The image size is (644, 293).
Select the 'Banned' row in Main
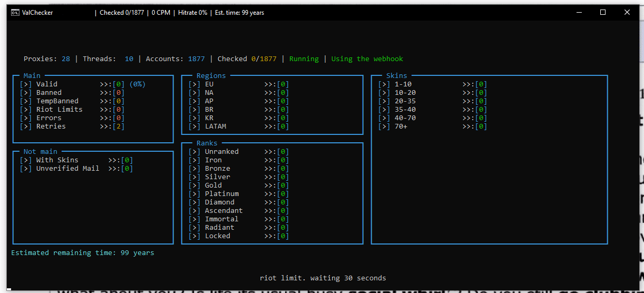pos(72,93)
